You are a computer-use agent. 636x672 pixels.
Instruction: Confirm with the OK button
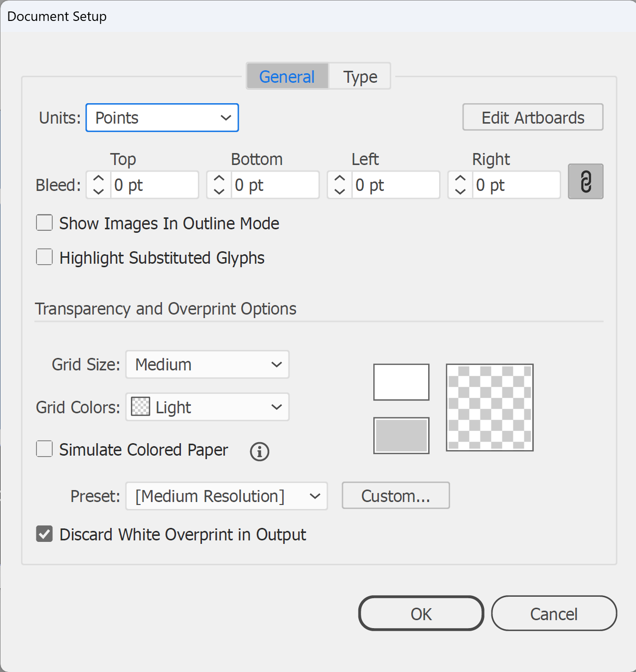pyautogui.click(x=421, y=613)
